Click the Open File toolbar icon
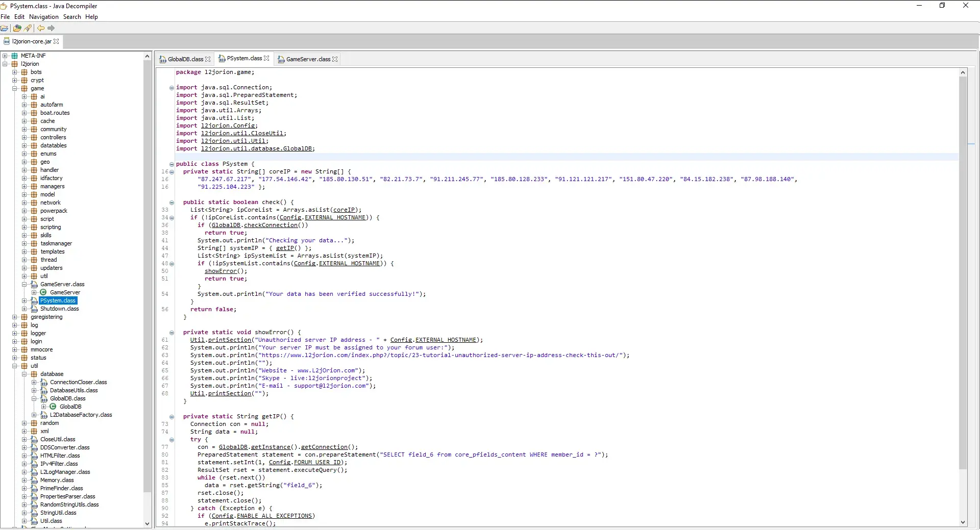The image size is (980, 530). point(5,28)
